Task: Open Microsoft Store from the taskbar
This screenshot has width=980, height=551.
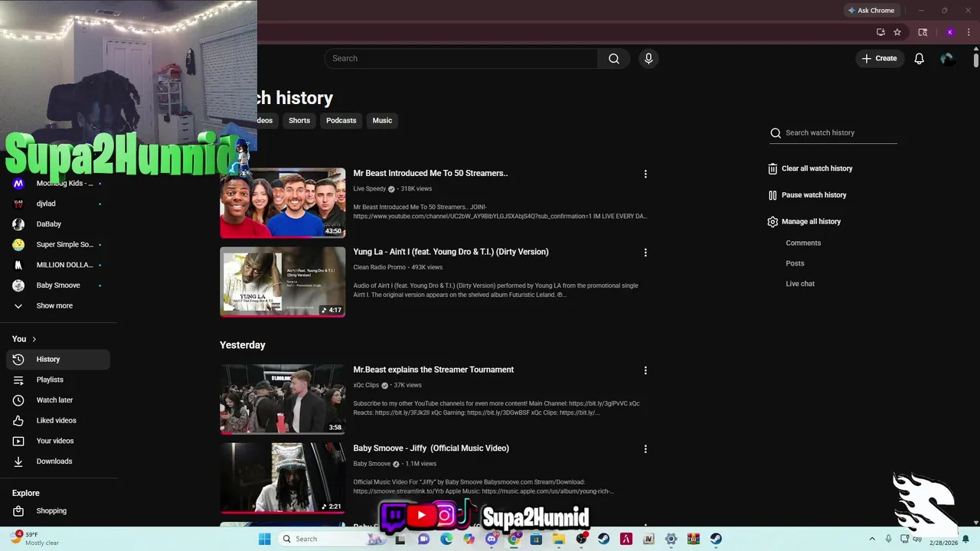Action: (x=536, y=539)
